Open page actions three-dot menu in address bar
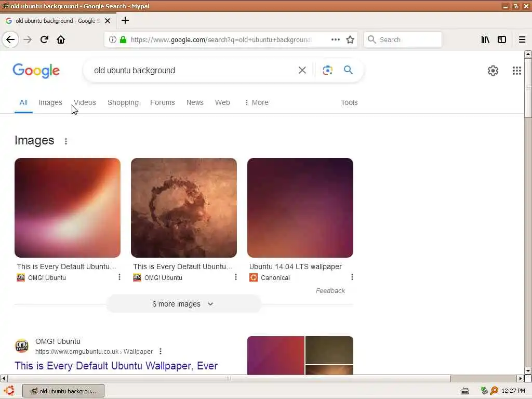Viewport: 532px width, 399px height. pos(335,39)
